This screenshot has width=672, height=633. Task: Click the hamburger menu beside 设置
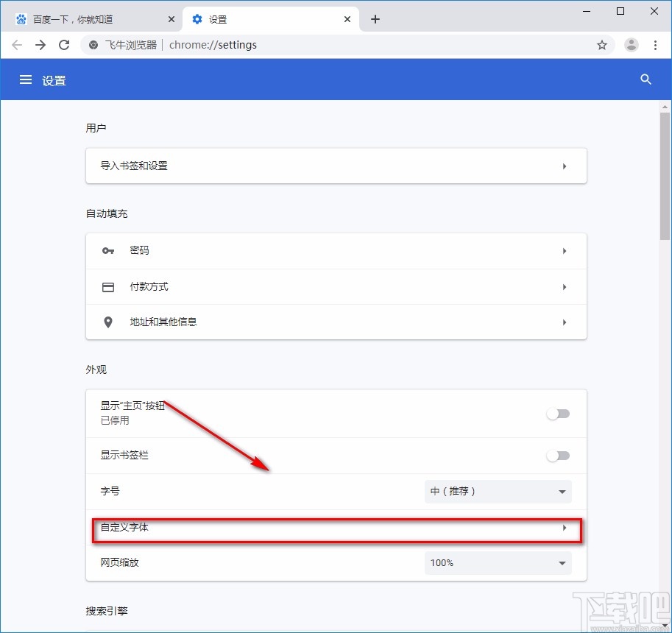click(26, 79)
